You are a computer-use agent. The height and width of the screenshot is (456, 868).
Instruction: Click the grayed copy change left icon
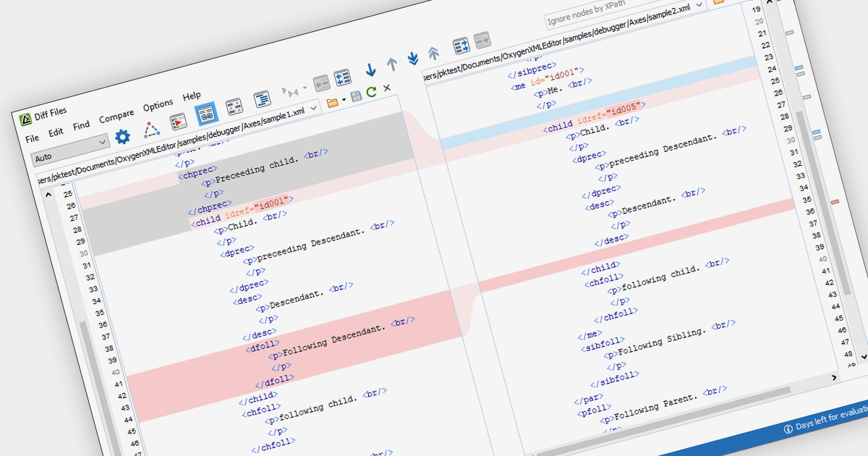click(x=320, y=83)
